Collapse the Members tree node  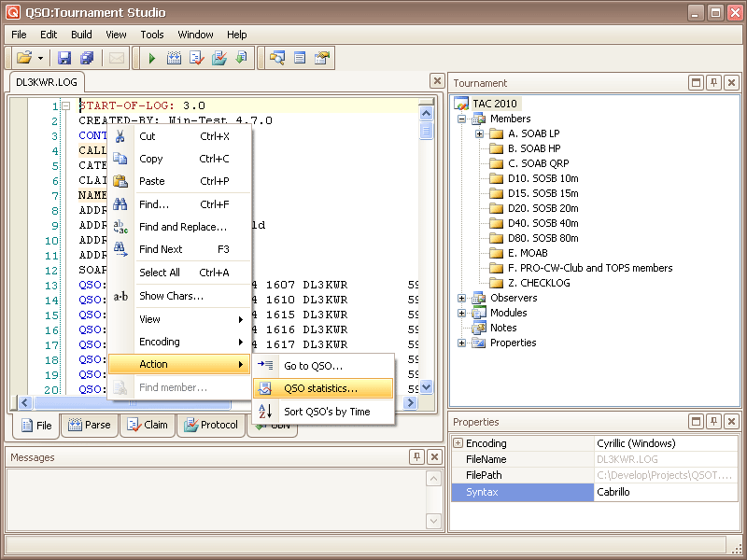pyautogui.click(x=462, y=119)
